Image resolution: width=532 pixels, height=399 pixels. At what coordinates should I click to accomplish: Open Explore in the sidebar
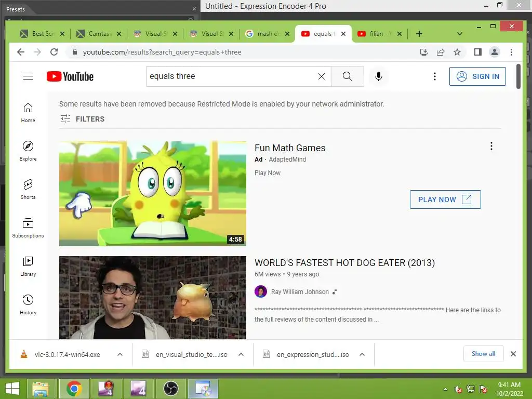point(28,151)
